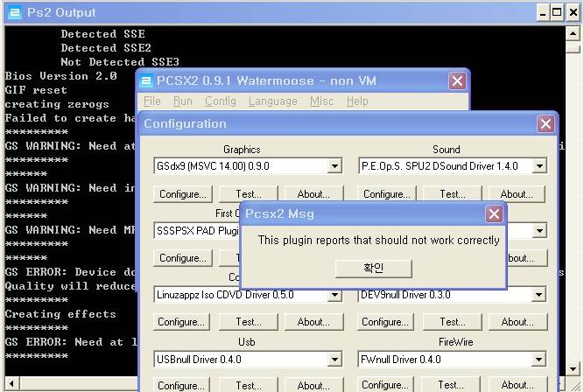Expand the USBnull Driver dropdown
The image size is (584, 392).
coord(334,360)
